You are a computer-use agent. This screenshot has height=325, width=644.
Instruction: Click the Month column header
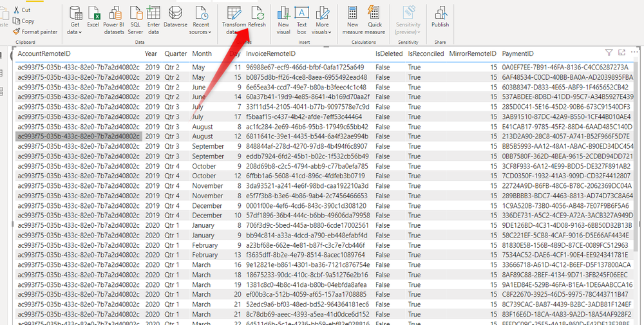[x=202, y=53]
